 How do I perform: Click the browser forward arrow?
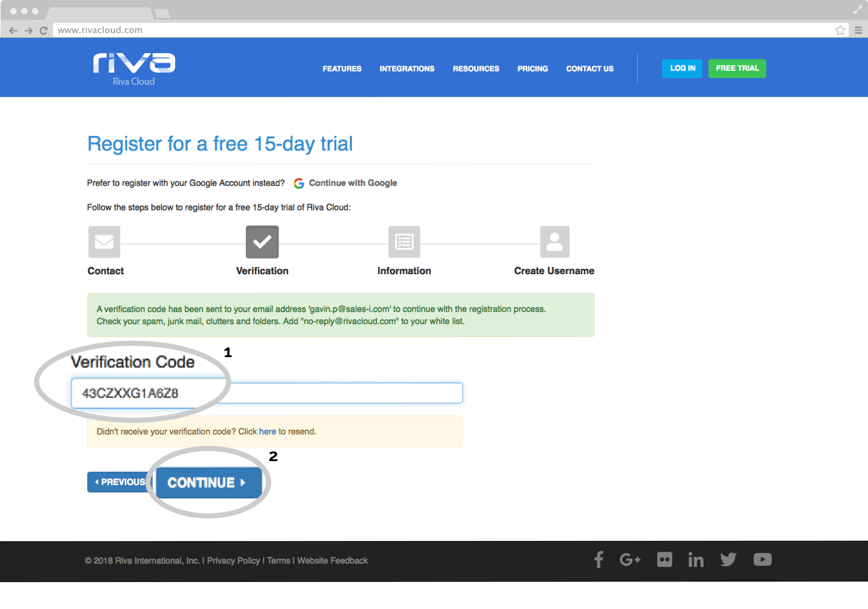click(28, 30)
